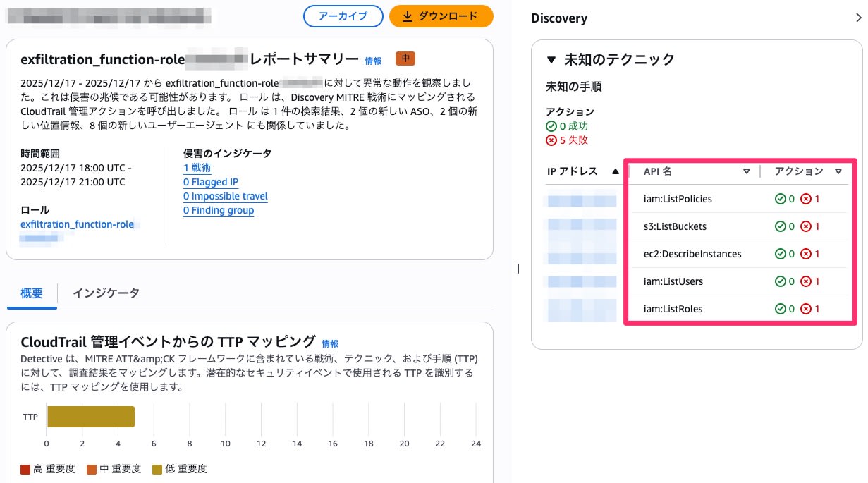Click the download icon in ダウンロード button
Image resolution: width=868 pixels, height=483 pixels.
coord(407,16)
